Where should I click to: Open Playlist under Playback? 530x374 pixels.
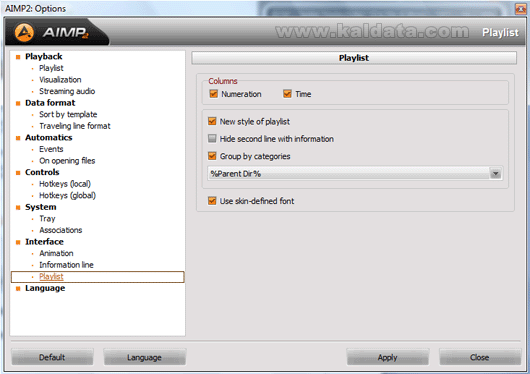pos(51,68)
